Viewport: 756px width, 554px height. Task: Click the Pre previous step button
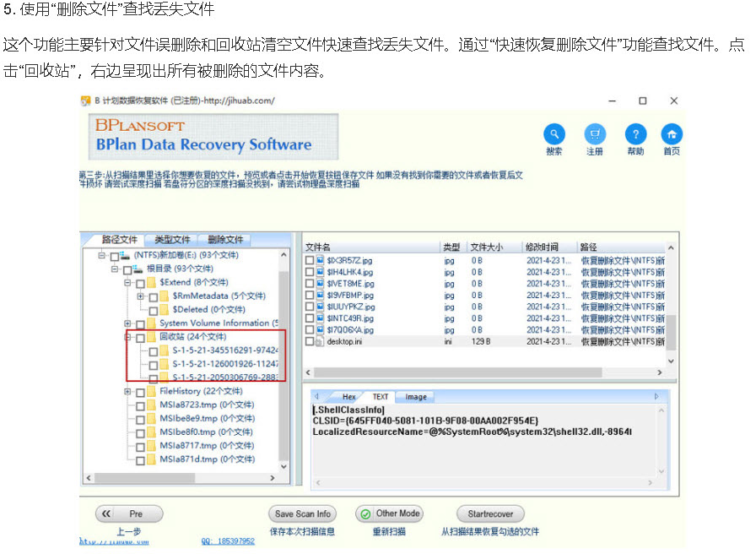pos(129,514)
